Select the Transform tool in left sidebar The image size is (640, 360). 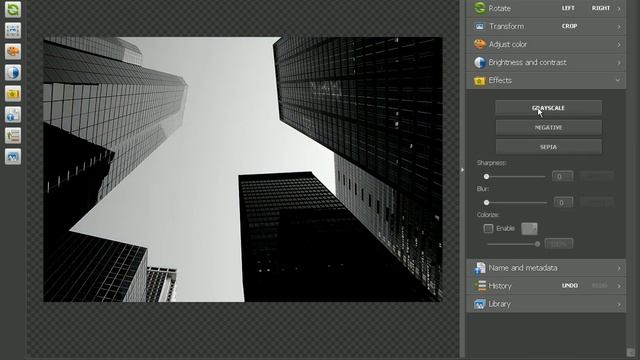[13, 30]
